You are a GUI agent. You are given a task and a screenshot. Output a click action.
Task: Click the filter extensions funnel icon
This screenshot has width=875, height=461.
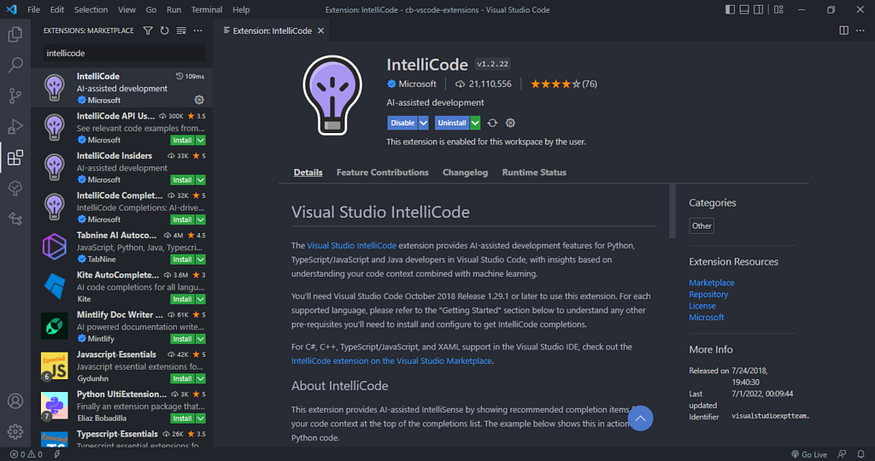pyautogui.click(x=148, y=31)
